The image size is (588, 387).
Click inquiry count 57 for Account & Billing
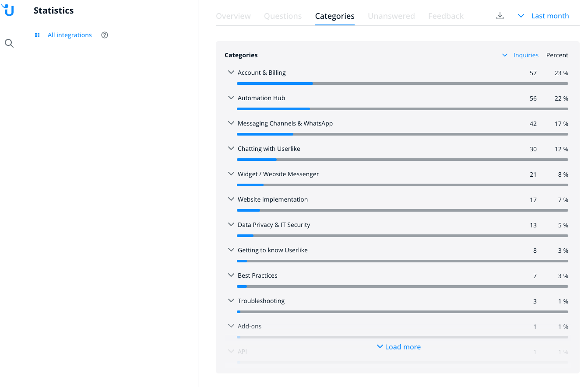coord(533,73)
